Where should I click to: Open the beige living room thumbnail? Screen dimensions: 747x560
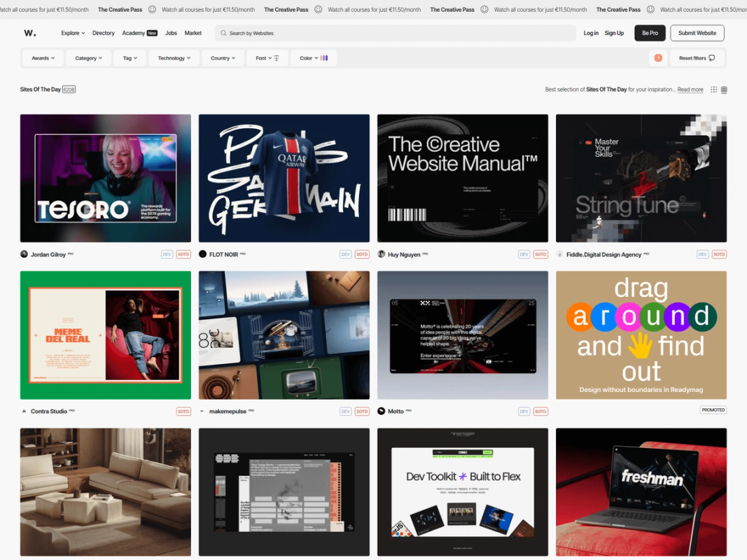click(105, 492)
